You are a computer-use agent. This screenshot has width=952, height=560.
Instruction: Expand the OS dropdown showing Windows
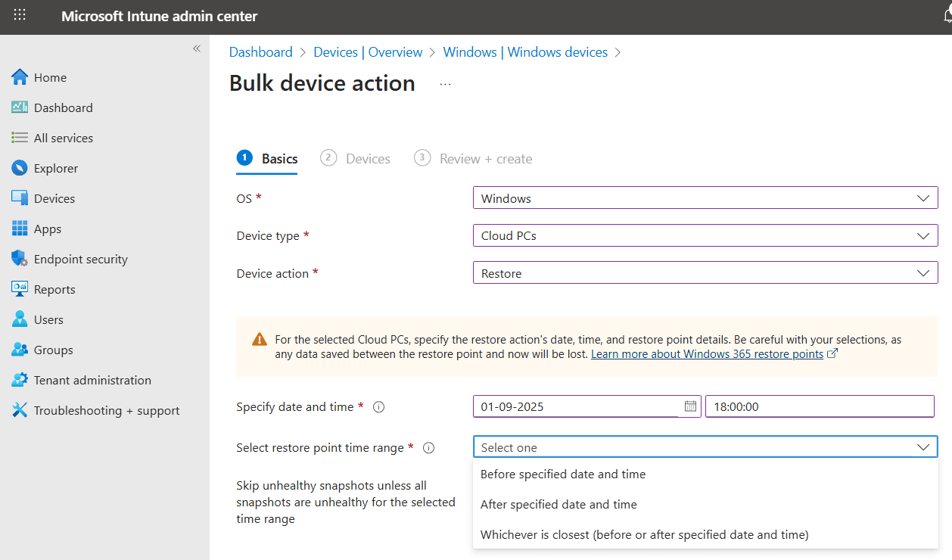point(705,198)
